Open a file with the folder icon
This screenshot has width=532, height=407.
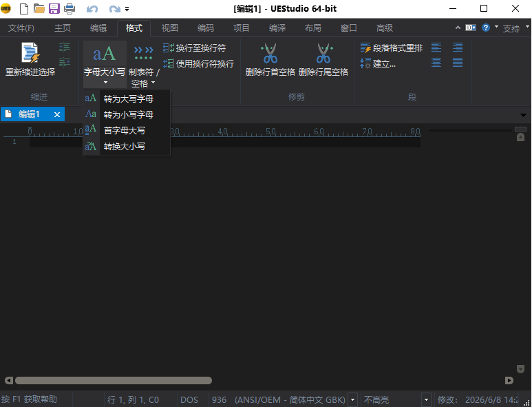(39, 8)
